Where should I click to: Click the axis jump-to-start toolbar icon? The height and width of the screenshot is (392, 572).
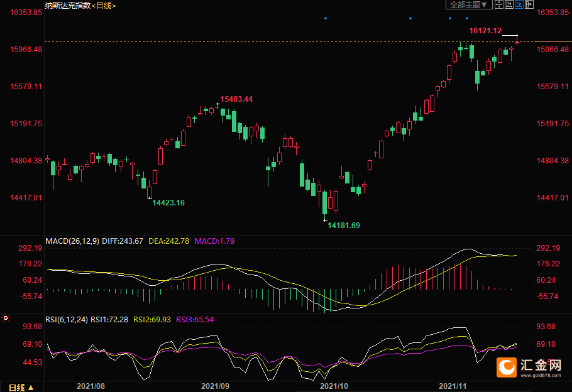(509, 5)
